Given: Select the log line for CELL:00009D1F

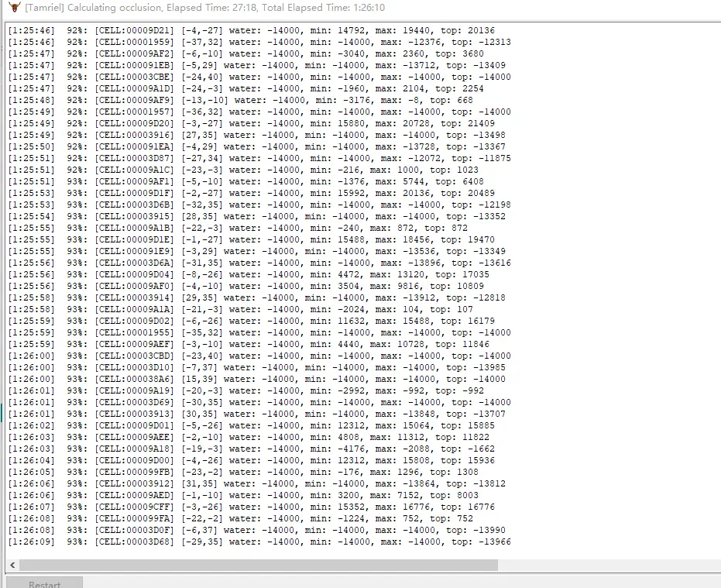Looking at the screenshot, I should coord(252,193).
